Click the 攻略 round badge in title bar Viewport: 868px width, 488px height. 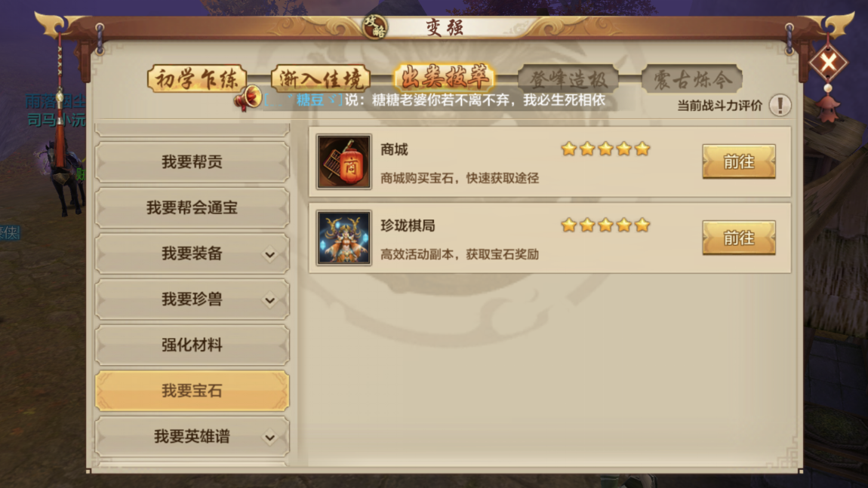375,26
